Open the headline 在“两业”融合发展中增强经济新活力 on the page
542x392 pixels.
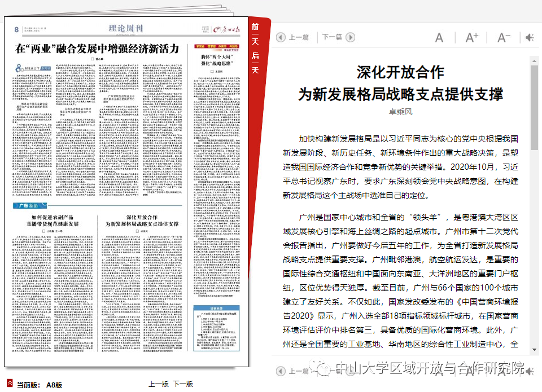point(97,49)
